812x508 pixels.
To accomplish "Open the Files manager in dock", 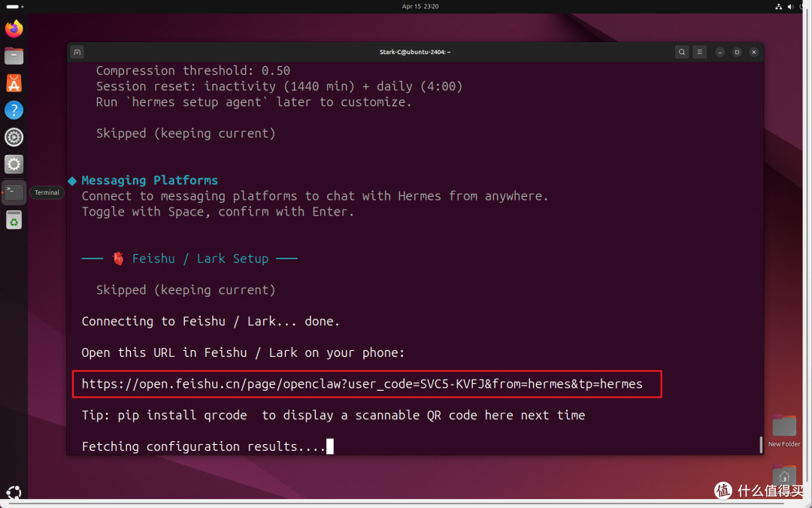I will click(x=14, y=56).
